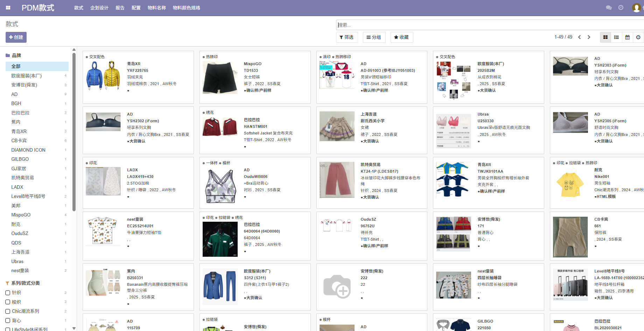This screenshot has height=331, width=644.
Task: Open the 报告 menu
Action: 120,8
